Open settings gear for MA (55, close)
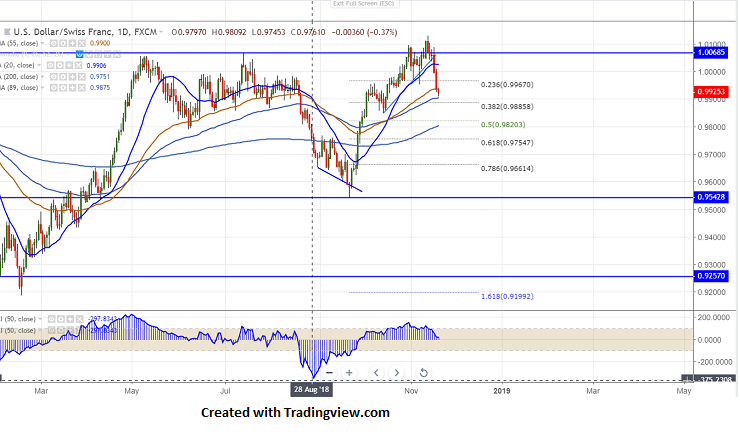 click(63, 43)
